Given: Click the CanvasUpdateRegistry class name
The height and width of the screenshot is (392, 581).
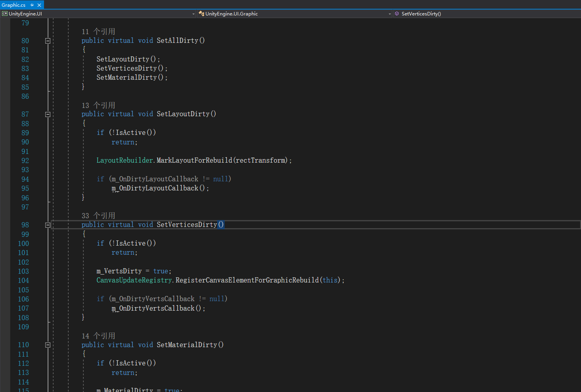Looking at the screenshot, I should point(134,281).
